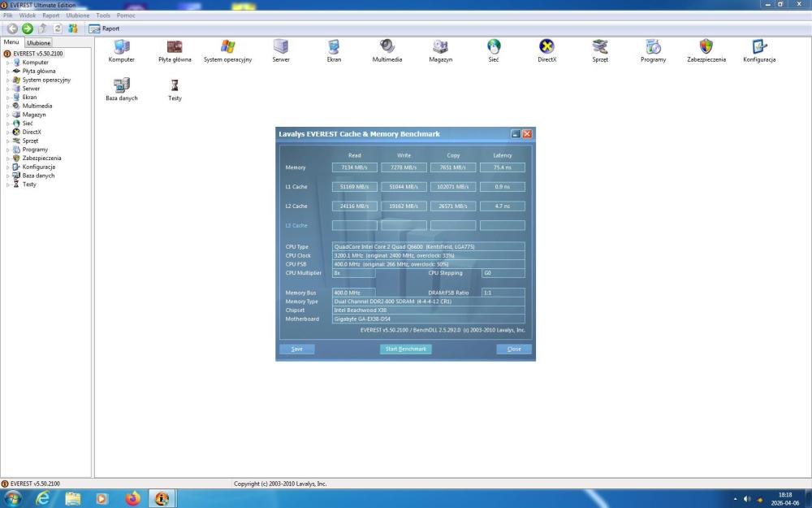
Task: Open the Płyta główna category icon
Action: click(175, 47)
